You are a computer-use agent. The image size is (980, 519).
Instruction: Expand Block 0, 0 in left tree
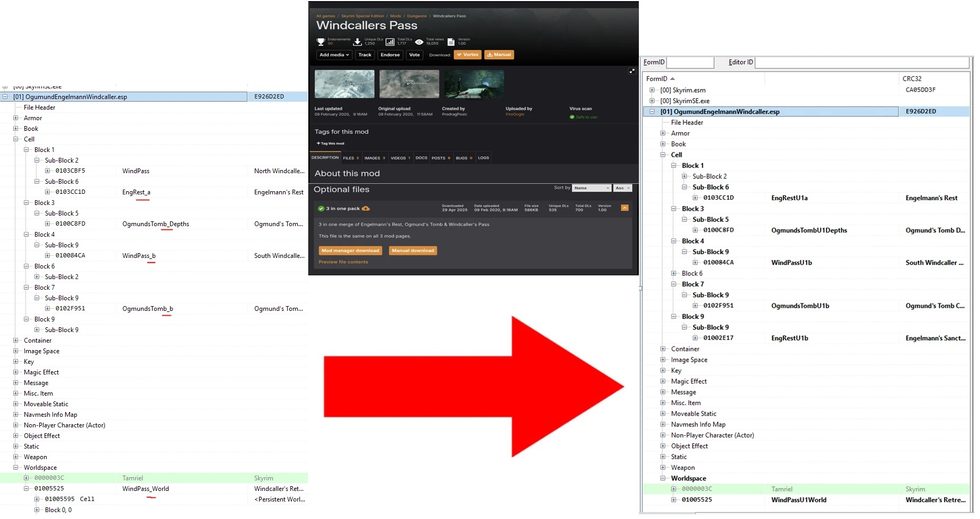(x=37, y=510)
